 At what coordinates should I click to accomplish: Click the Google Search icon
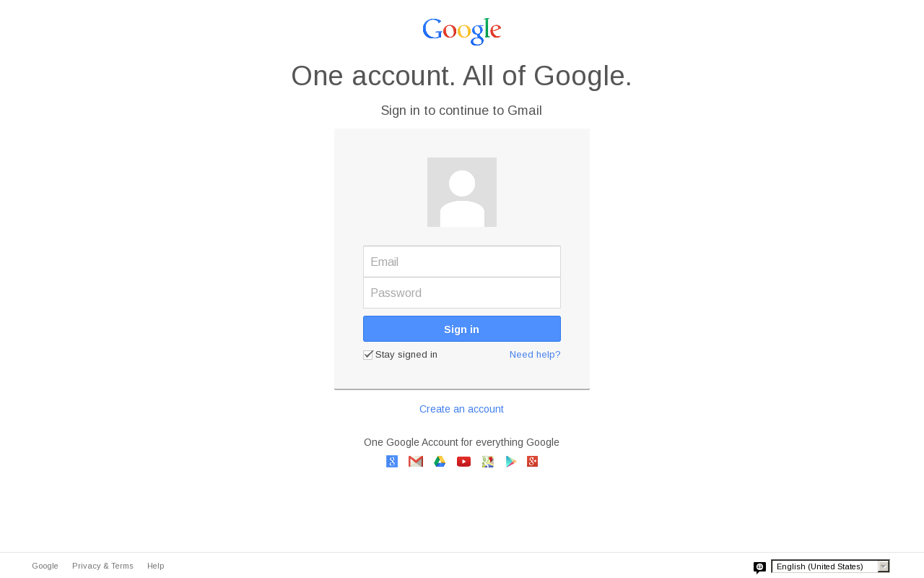[x=392, y=462]
